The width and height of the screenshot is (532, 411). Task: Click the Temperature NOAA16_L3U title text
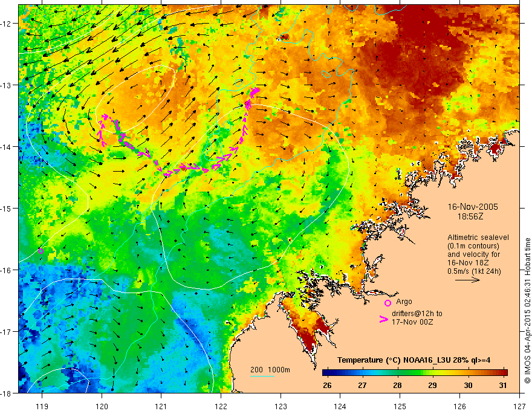(414, 360)
